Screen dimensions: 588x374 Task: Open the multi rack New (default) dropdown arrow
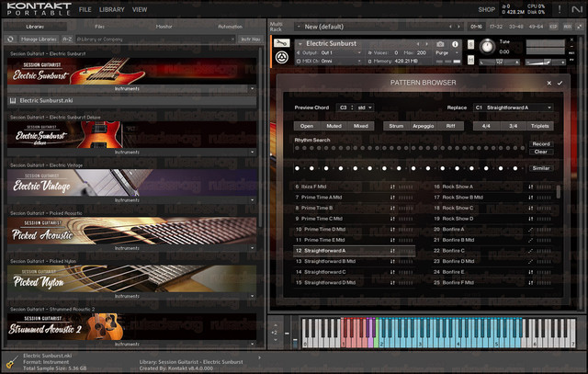coord(299,27)
